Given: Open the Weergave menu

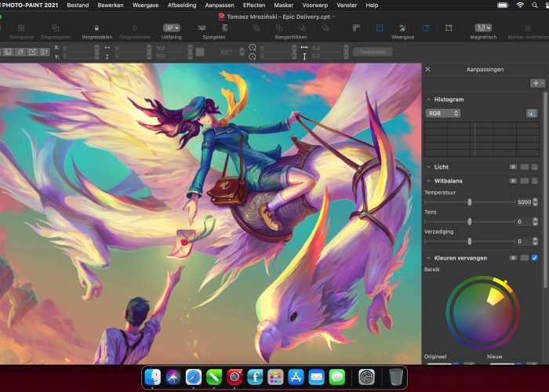Looking at the screenshot, I should [x=145, y=5].
